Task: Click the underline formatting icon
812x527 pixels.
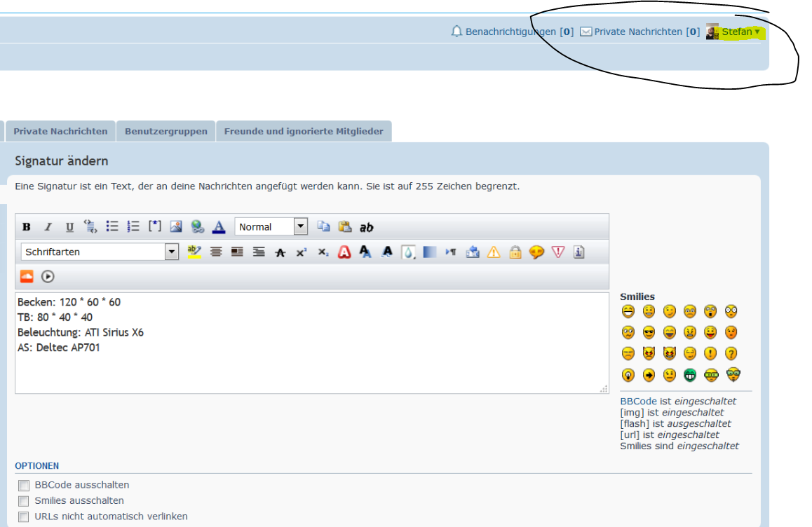Action: tap(69, 227)
